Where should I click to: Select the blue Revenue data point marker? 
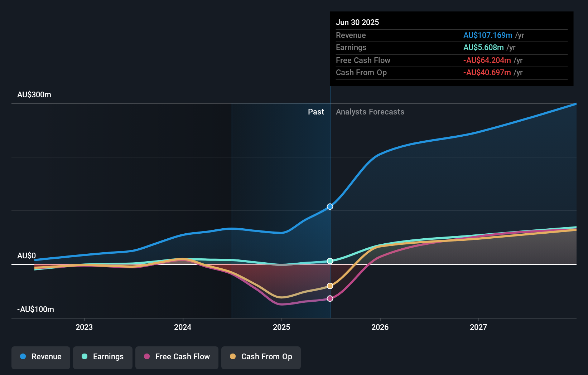coord(330,206)
